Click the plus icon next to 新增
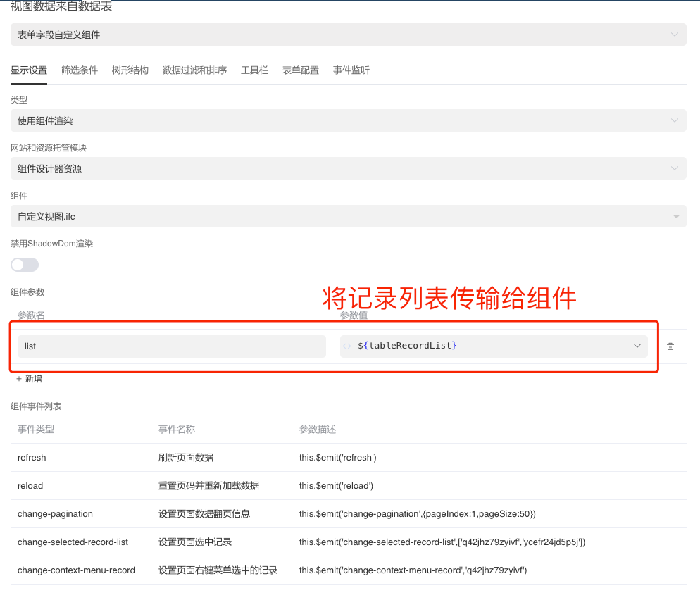700x600 pixels. pyautogui.click(x=18, y=378)
